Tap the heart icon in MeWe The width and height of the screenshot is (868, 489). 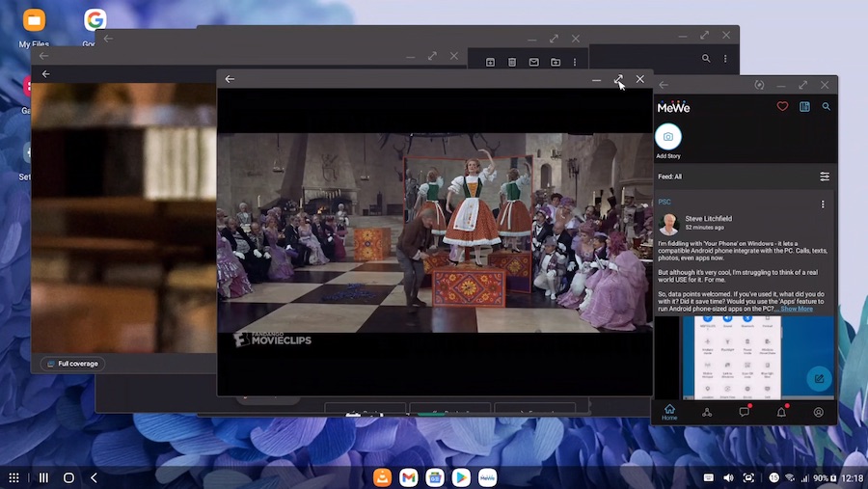coord(782,106)
